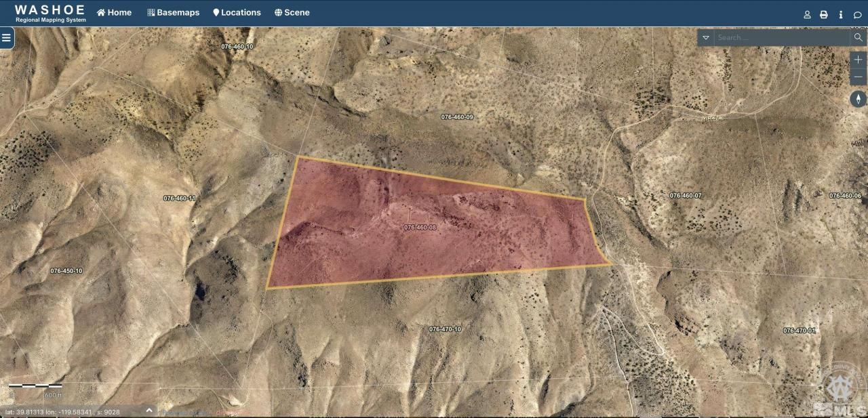Select the highlighted parcel 076-460-08

(420, 227)
